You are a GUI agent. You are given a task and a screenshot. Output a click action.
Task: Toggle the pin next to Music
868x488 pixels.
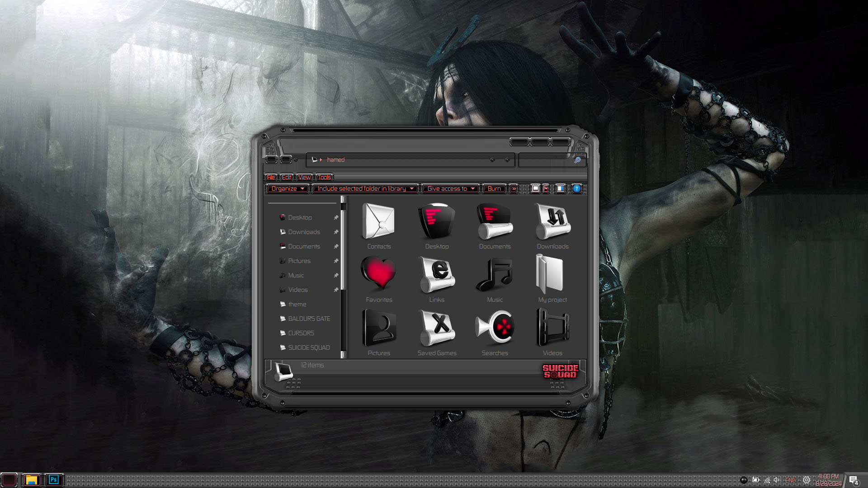pos(336,275)
